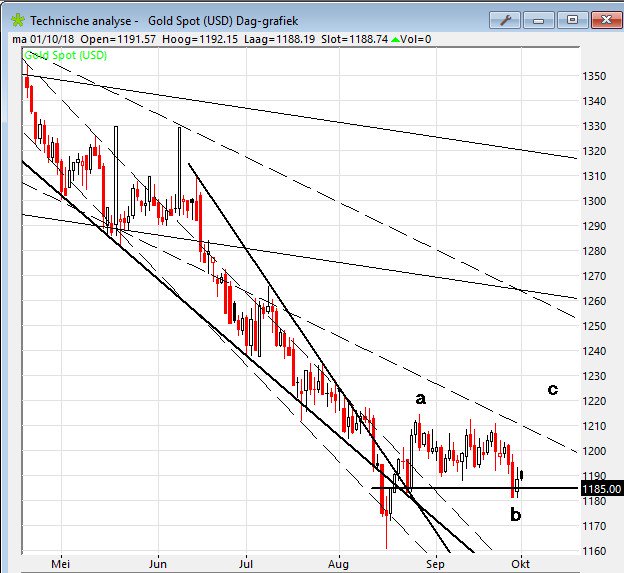Viewport: 624px width, 573px height.
Task: Click the Vol=0 indicator
Action: pyautogui.click(x=415, y=39)
